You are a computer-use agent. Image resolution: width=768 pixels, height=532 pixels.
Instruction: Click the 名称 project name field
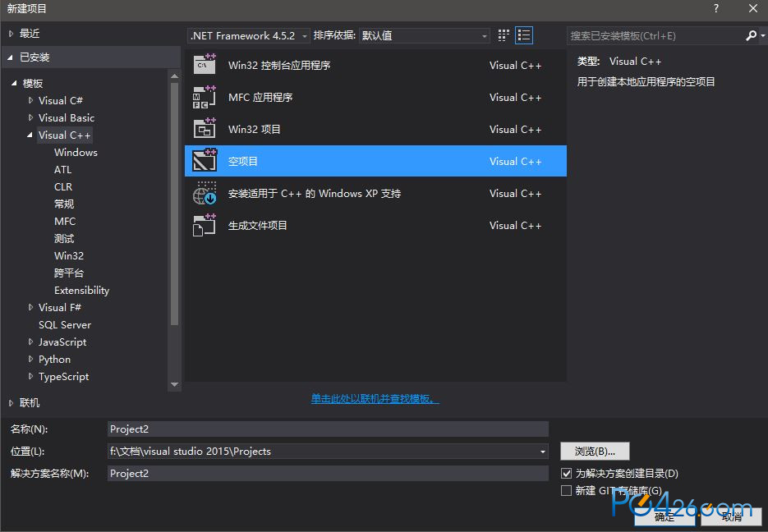coord(328,429)
